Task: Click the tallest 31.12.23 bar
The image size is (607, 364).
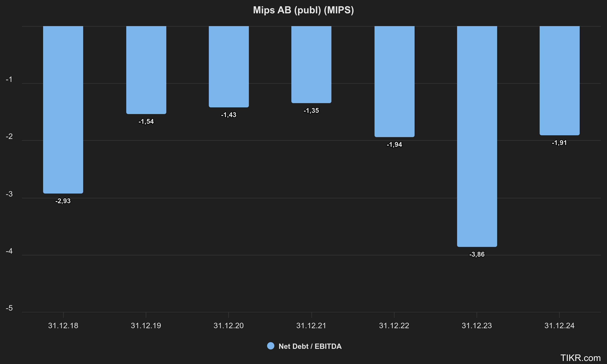Action: (x=477, y=136)
